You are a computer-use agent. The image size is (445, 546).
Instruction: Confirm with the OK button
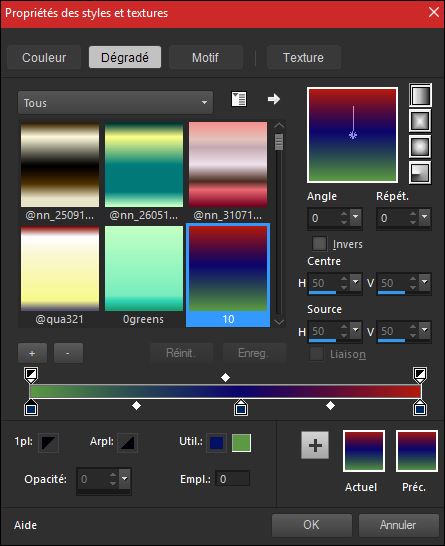[x=311, y=525]
